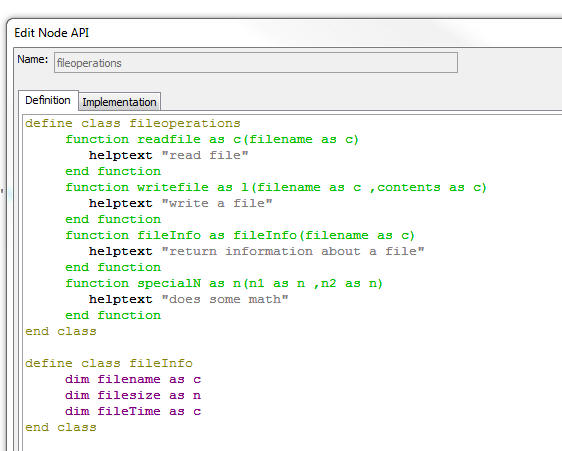Click the 'define class fileInfo' line

[109, 364]
